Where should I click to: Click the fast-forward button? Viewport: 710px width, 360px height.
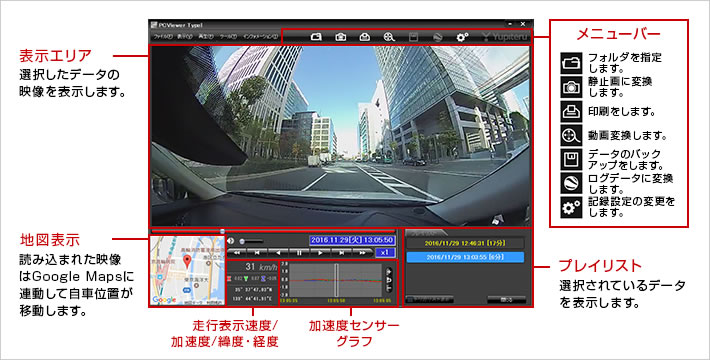point(362,253)
